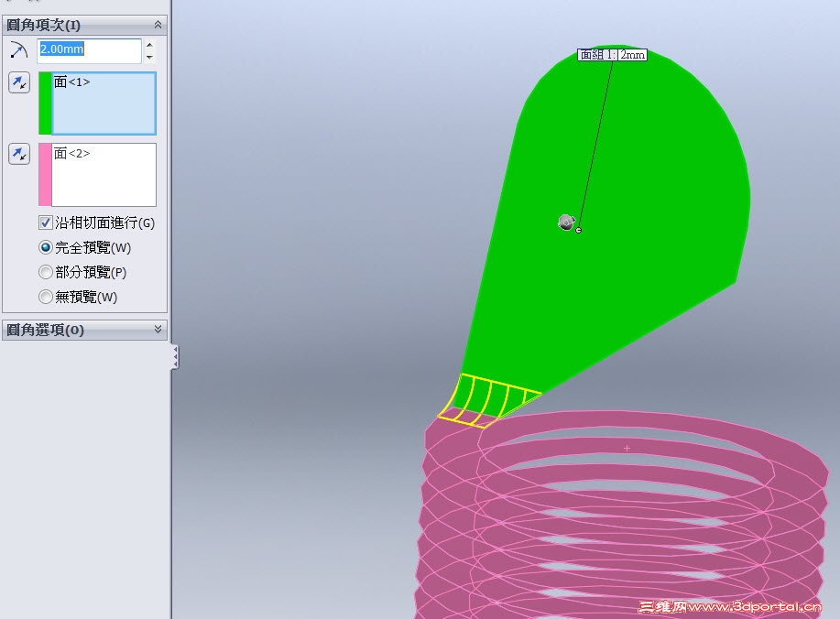Select 面<2> entry in second face box
The width and height of the screenshot is (840, 619).
coord(71,154)
